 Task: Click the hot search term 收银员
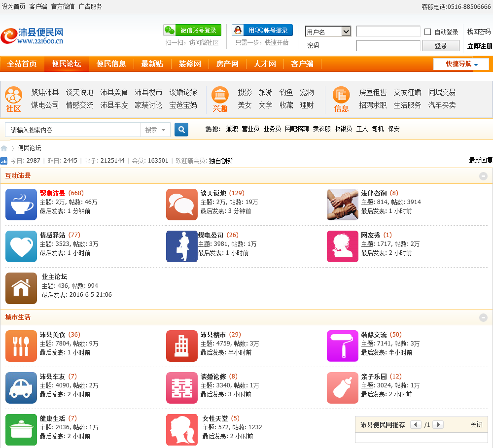tap(343, 129)
